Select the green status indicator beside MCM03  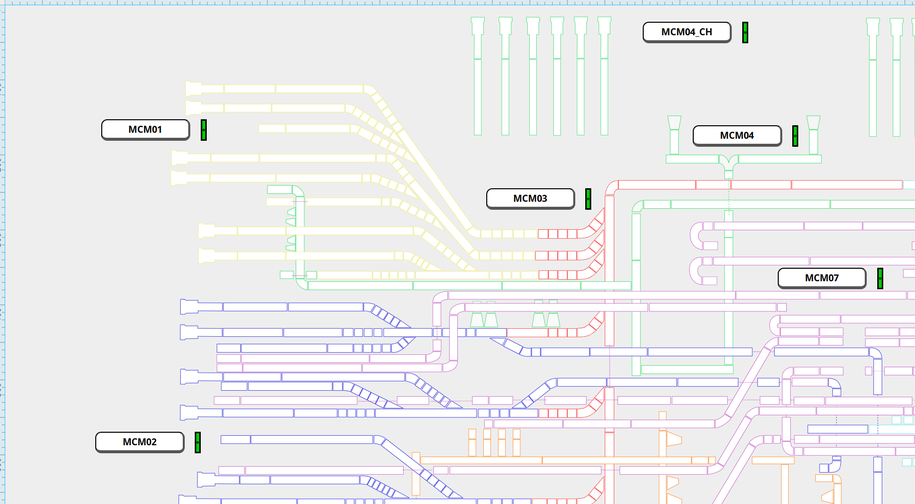point(588,199)
